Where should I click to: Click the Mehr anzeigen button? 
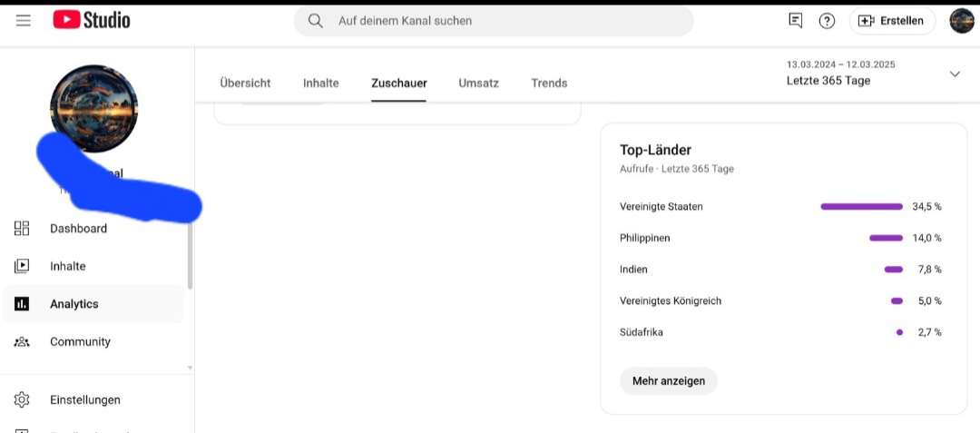click(x=669, y=380)
